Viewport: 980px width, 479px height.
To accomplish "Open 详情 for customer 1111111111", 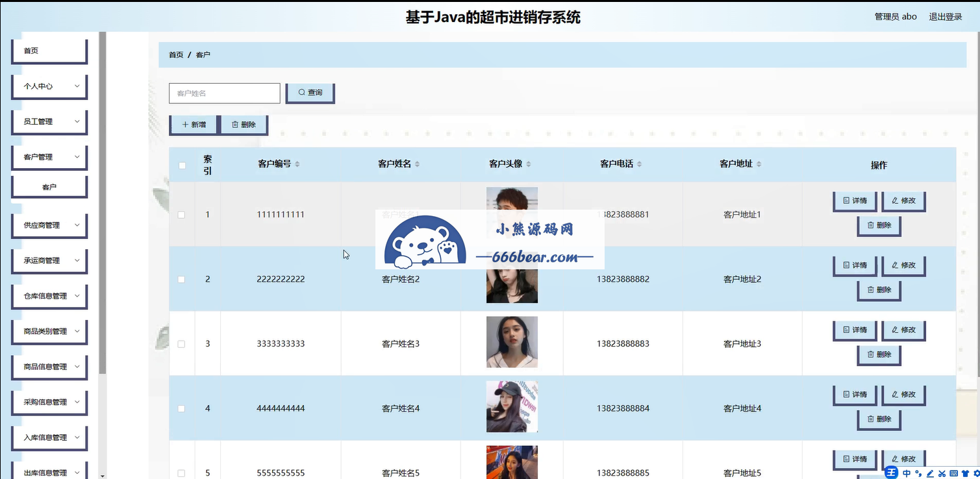I will (855, 201).
